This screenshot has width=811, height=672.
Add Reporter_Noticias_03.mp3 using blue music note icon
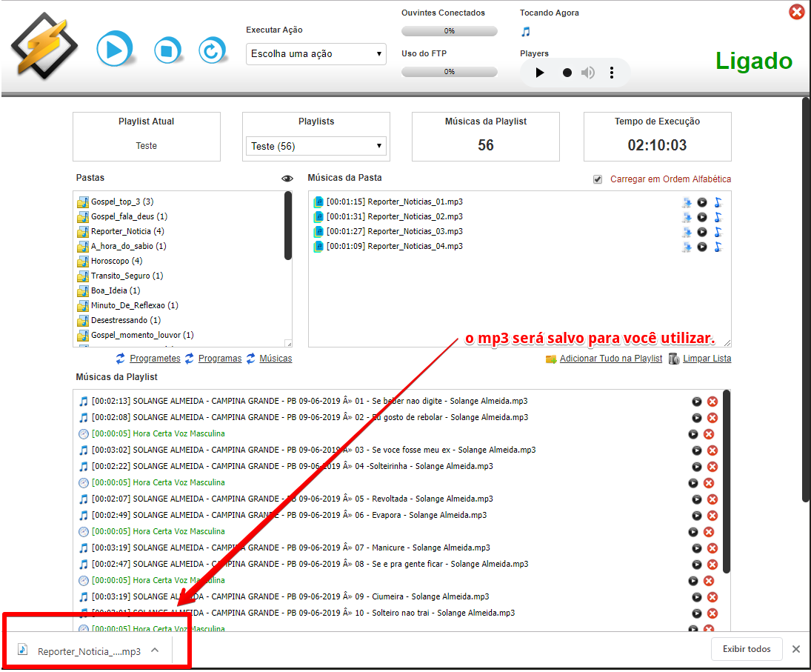pos(718,232)
